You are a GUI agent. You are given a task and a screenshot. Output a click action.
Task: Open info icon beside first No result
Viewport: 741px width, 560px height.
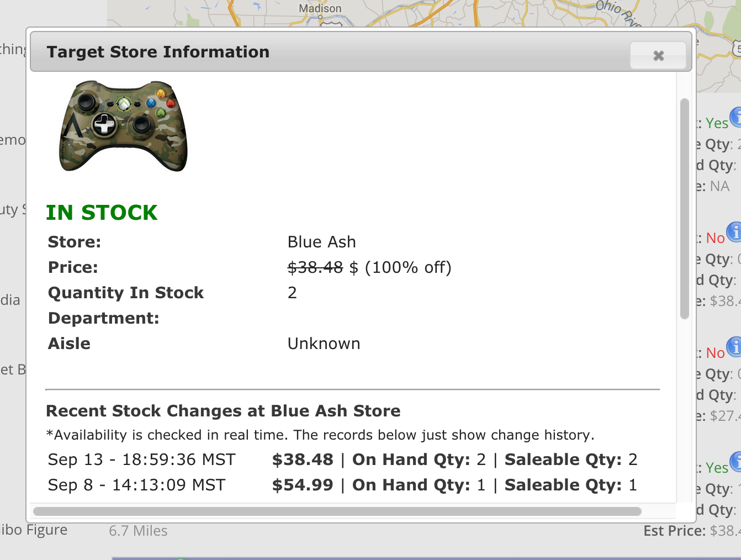click(x=734, y=232)
